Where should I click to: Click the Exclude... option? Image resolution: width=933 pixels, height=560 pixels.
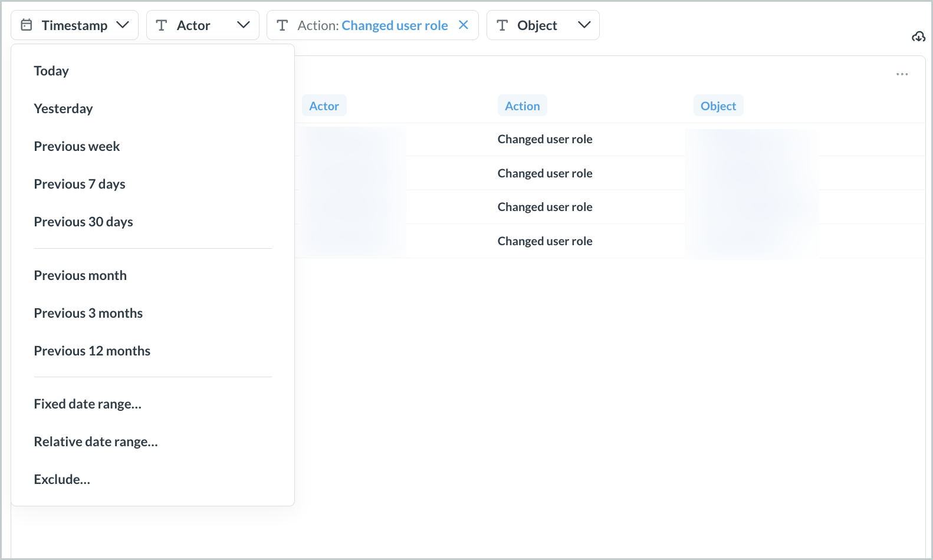(62, 479)
